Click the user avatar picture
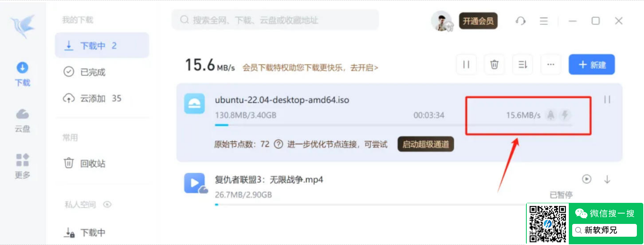This screenshot has height=245, width=644. tap(442, 21)
